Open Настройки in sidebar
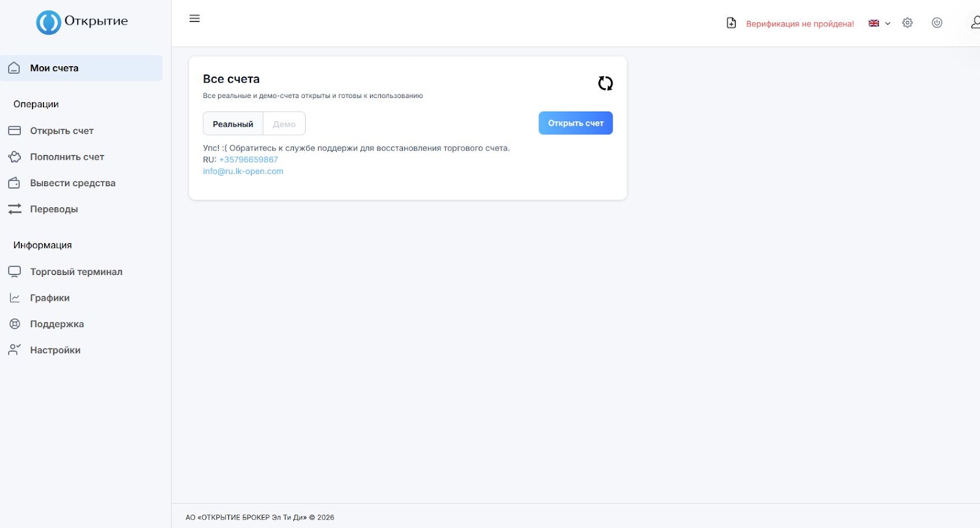This screenshot has width=980, height=528. tap(55, 350)
